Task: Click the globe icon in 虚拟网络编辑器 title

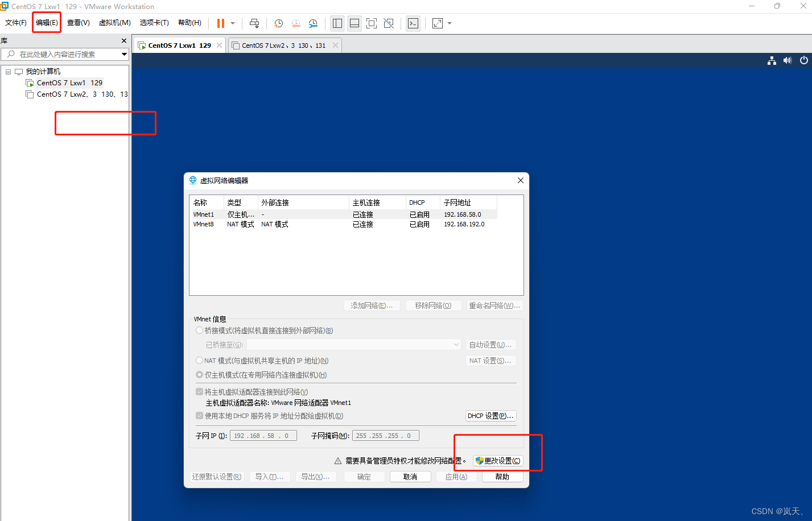Action: click(193, 180)
